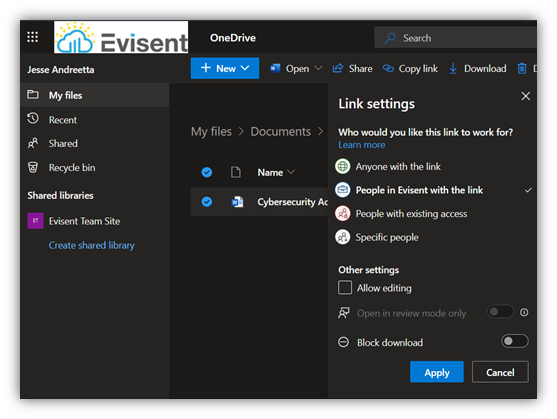Click the file type column header icon

236,172
